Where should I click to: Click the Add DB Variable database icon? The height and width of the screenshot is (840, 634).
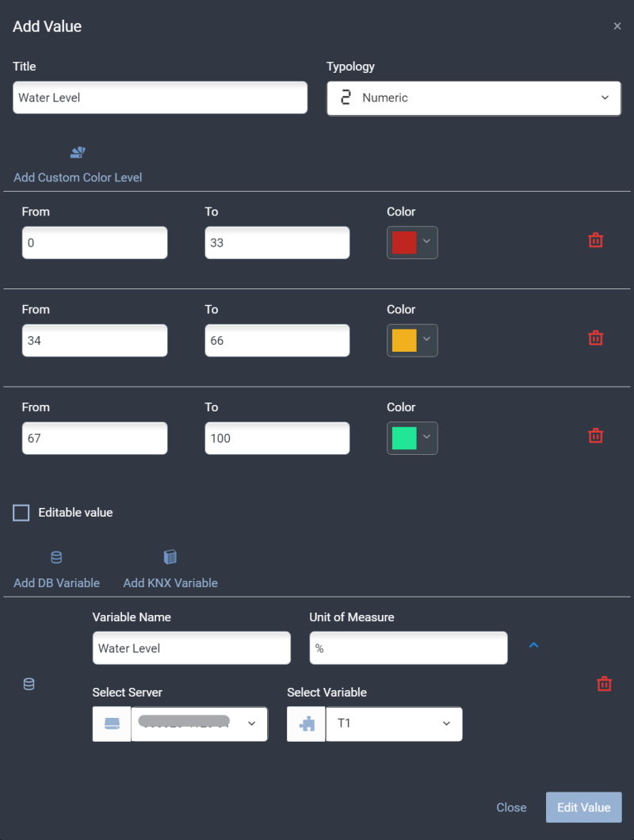tap(56, 558)
